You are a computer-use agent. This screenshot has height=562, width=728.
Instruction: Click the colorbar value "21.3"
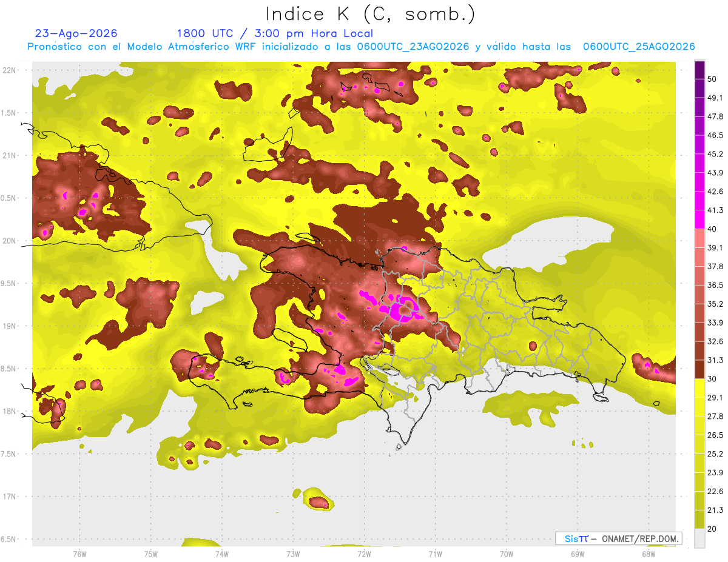(x=715, y=510)
